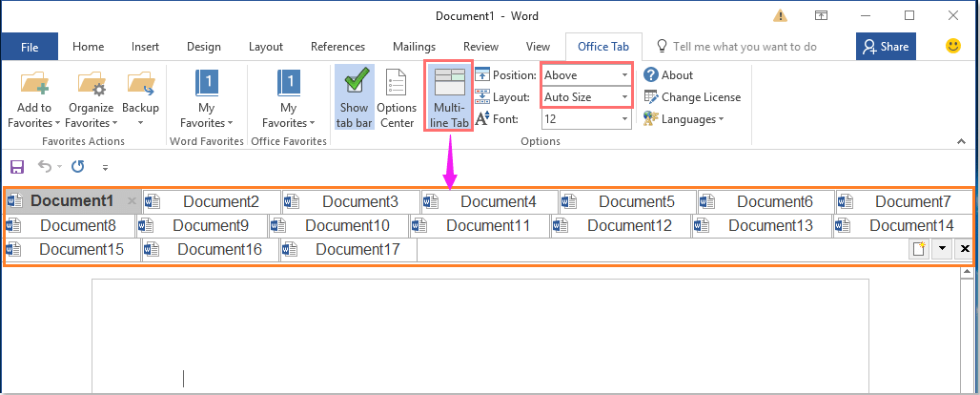Expand the Layout dropdown showing Auto Size
Image resolution: width=980 pixels, height=395 pixels.
[624, 97]
